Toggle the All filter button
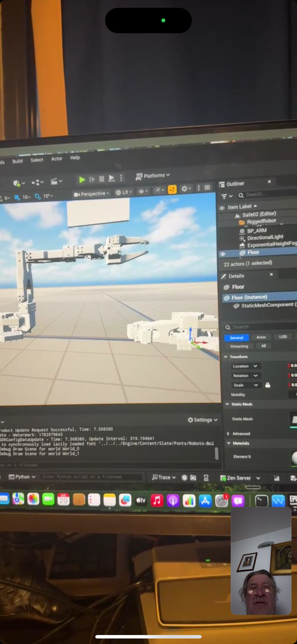Screen dimensions: 297x644 click(263, 346)
